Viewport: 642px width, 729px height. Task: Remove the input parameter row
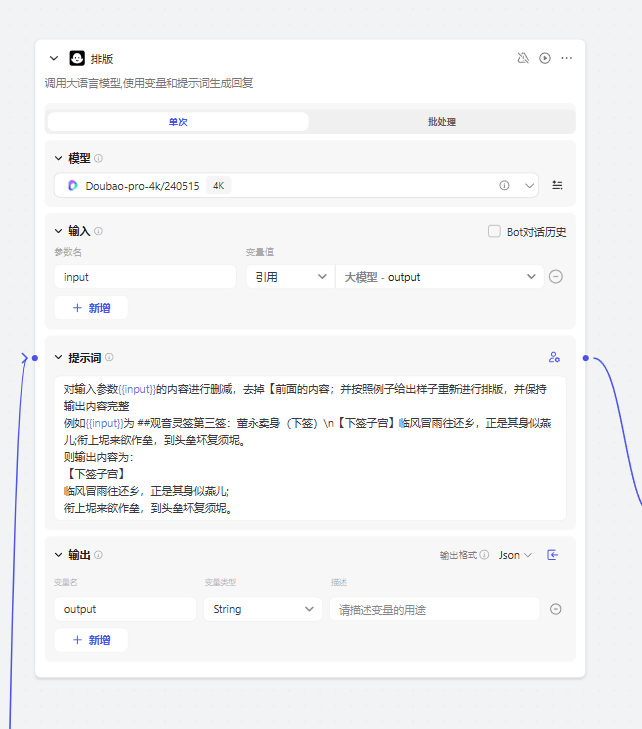[x=556, y=277]
